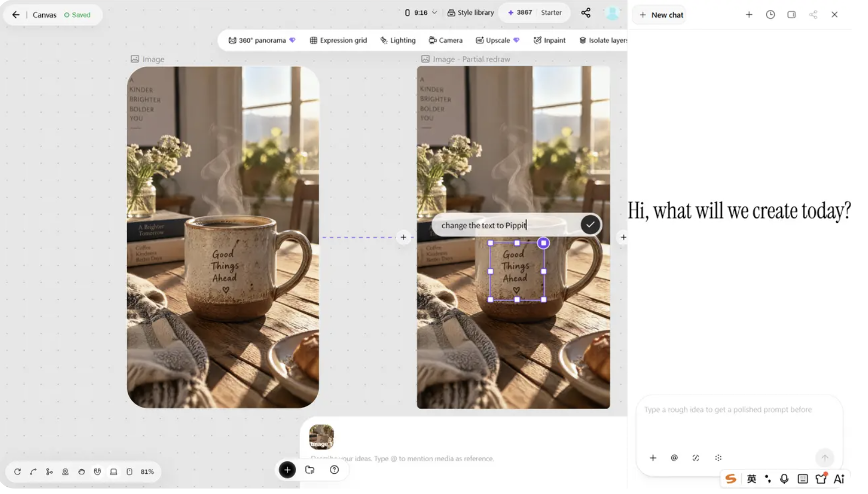
Task: Toggle the magnet snap option
Action: click(x=98, y=472)
